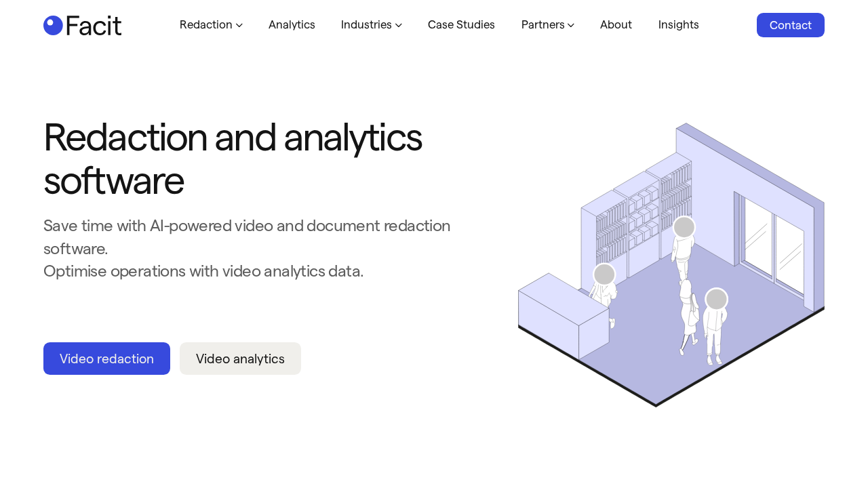The image size is (868, 488).
Task: Click the Video redaction button
Action: coord(106,359)
